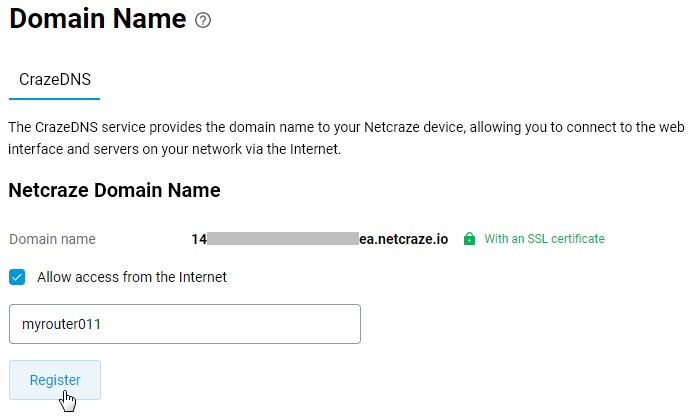Viewport: 692px width, 419px height.
Task: Click the gray redacted block in the domain
Action: click(x=282, y=239)
